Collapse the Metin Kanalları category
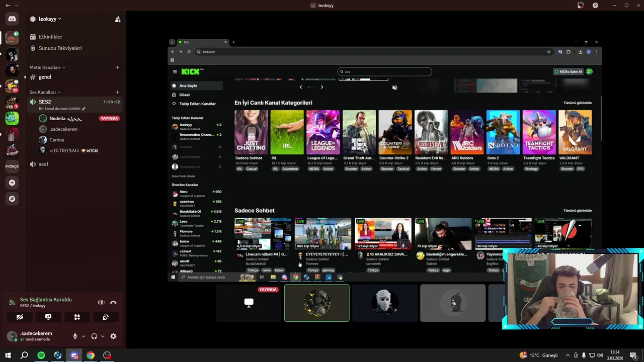Viewport: 644px width, 362px height. point(47,67)
